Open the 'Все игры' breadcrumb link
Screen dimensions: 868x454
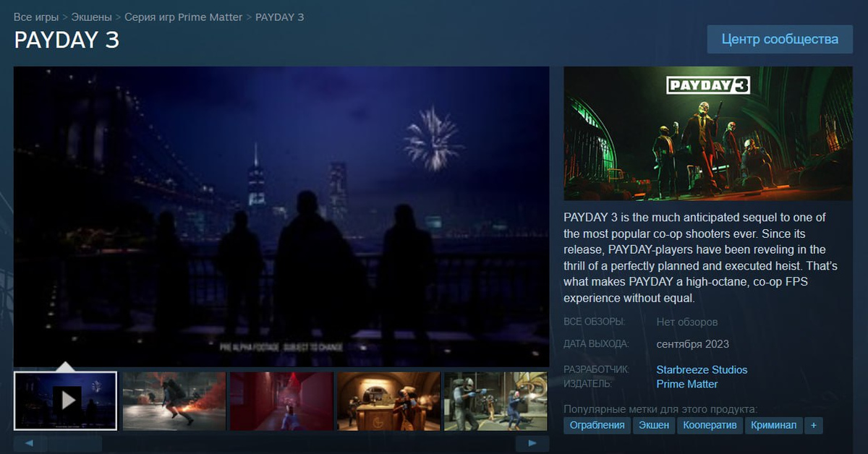coord(36,17)
